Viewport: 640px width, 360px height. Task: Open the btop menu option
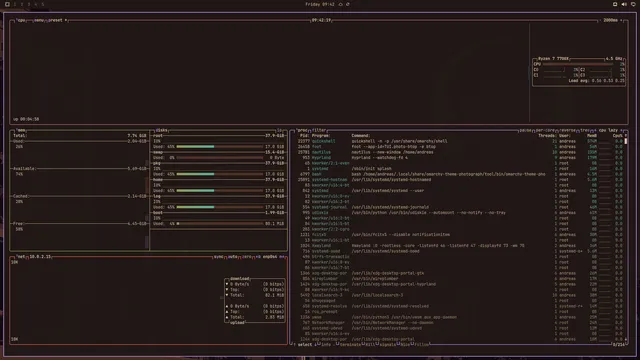(x=39, y=20)
